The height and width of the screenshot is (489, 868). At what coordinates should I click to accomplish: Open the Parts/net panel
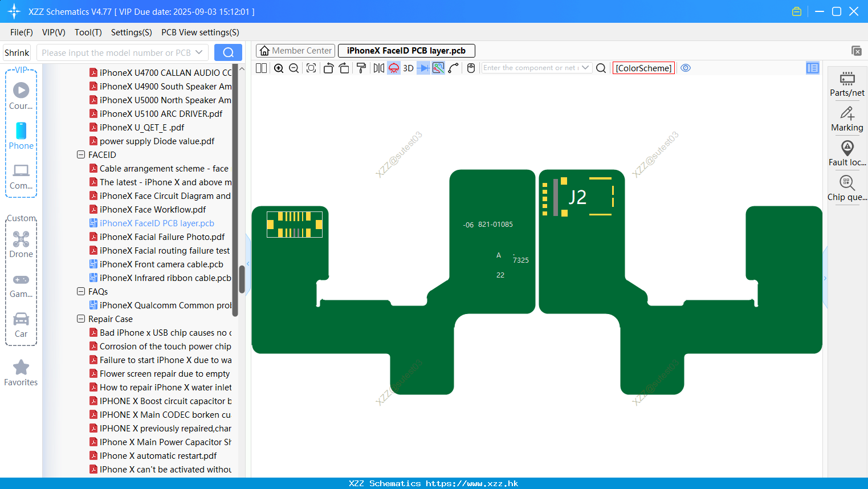847,84
